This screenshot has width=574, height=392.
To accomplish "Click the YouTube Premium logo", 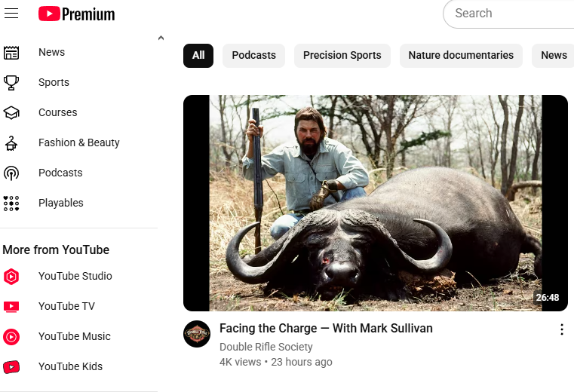I will tap(76, 14).
